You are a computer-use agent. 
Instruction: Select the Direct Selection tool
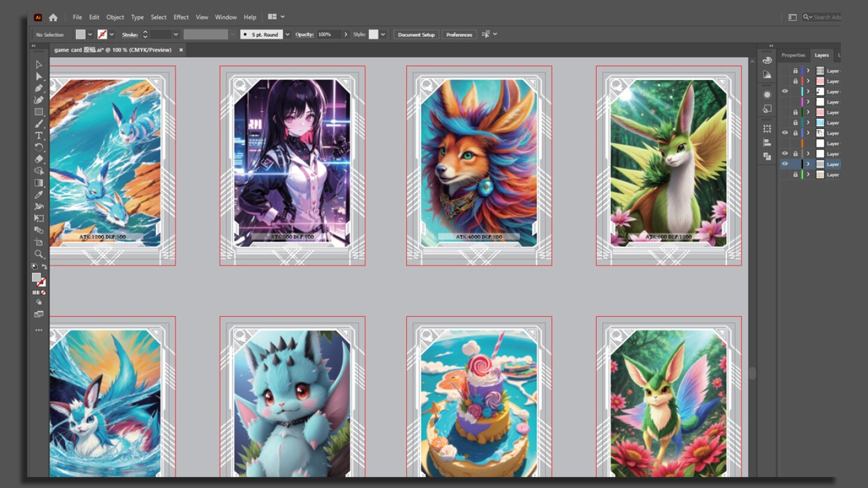[39, 77]
